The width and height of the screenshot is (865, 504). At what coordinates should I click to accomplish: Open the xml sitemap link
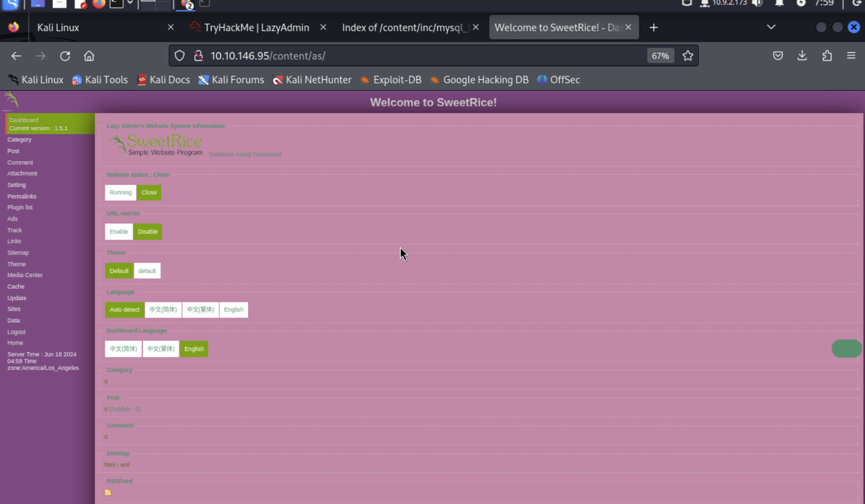tap(125, 465)
